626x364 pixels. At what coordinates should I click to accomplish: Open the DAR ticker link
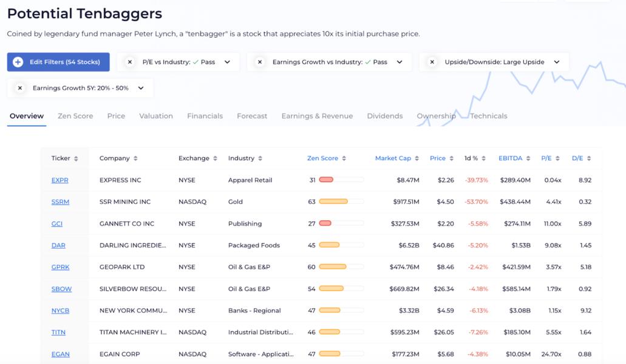point(58,245)
